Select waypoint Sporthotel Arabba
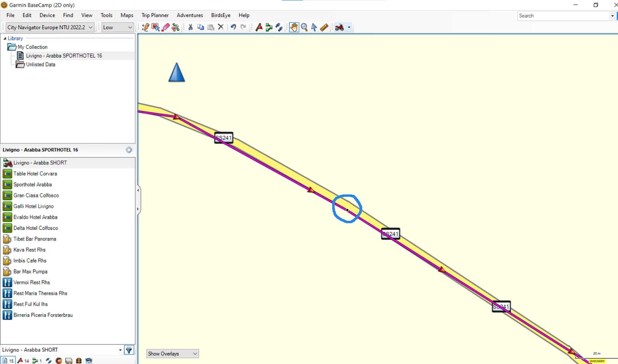Viewport: 618px width, 364px height. coord(68,184)
